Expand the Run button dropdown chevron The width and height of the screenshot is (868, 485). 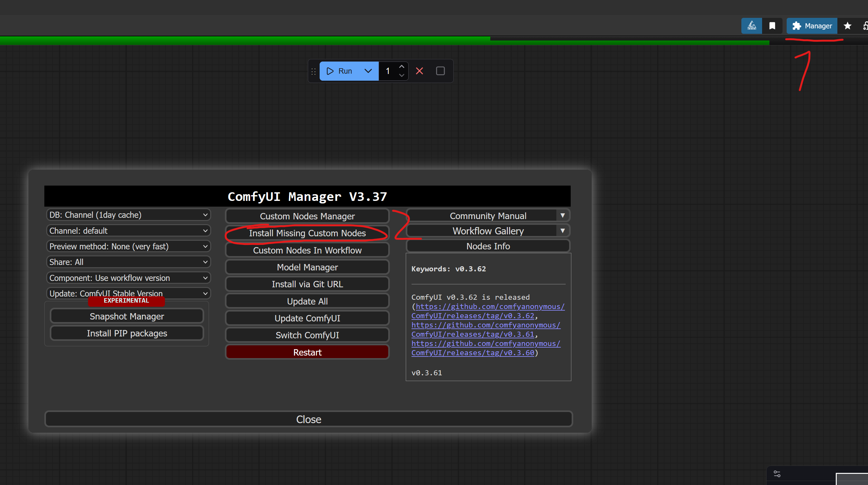click(x=368, y=71)
